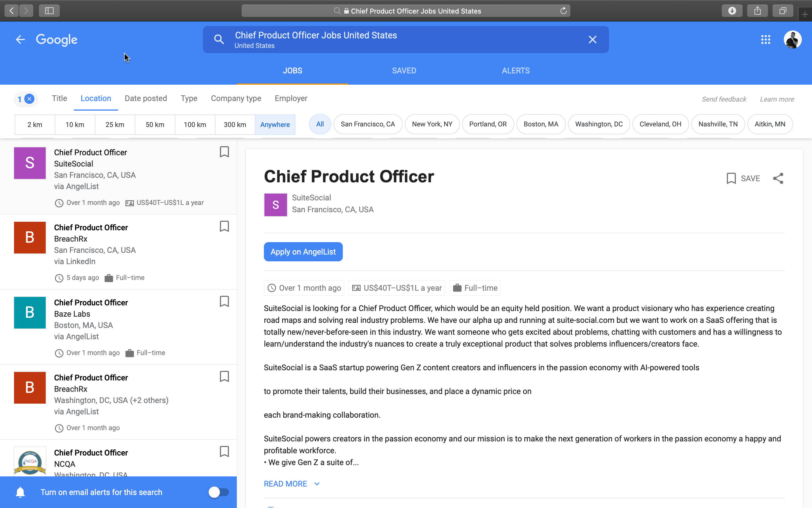Viewport: 812px width, 508px height.
Task: Open the Location filter
Action: [96, 98]
